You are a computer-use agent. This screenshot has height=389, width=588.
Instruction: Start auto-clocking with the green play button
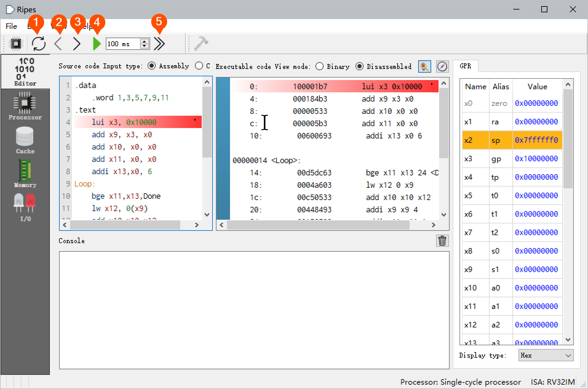click(97, 43)
